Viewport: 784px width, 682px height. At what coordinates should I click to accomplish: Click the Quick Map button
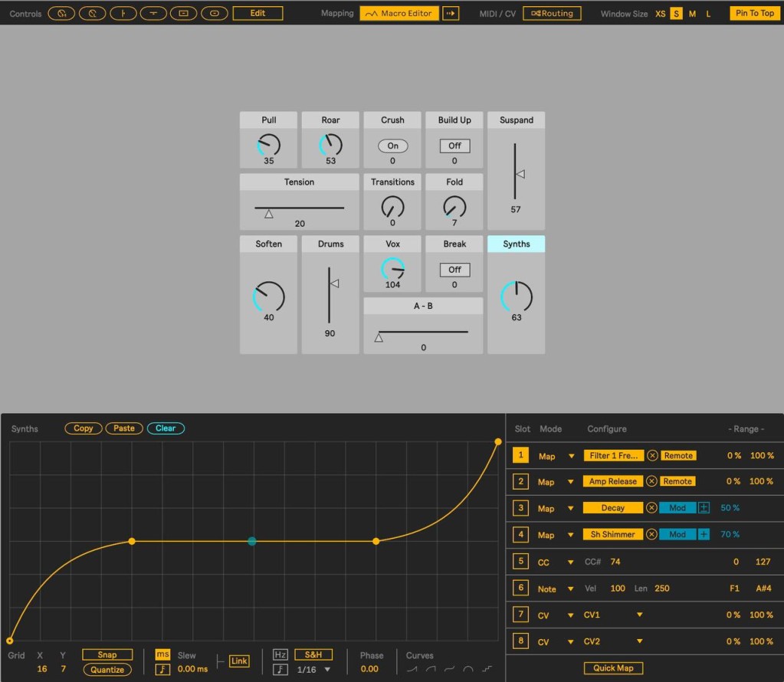(x=613, y=667)
